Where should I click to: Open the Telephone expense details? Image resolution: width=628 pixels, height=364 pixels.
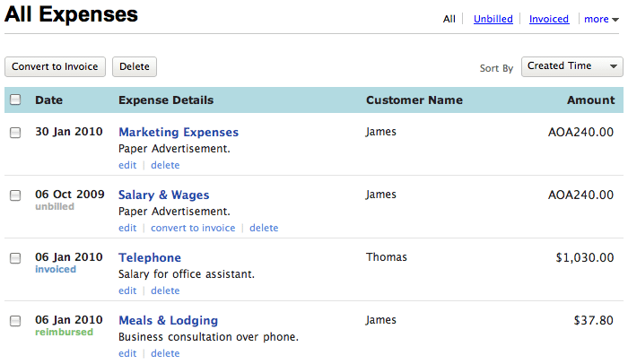(x=150, y=258)
